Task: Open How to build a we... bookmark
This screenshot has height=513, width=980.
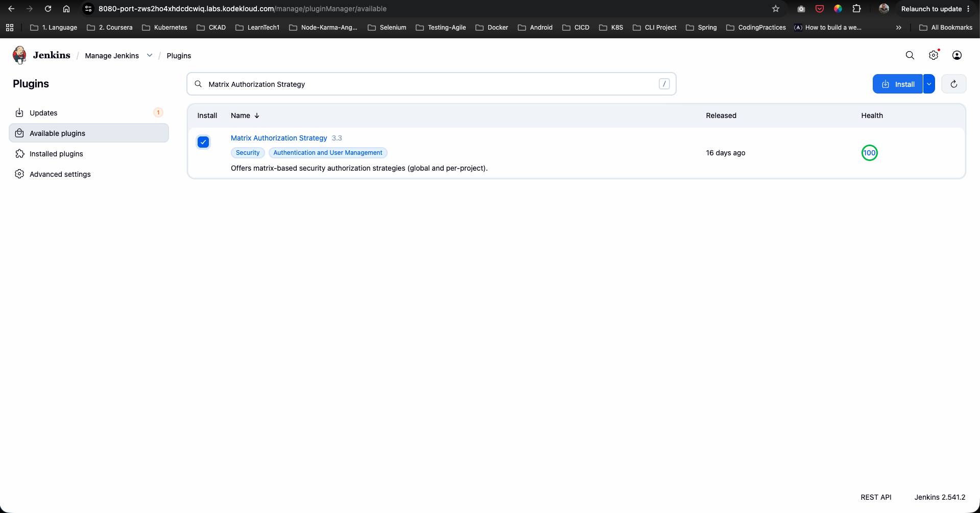Action: (x=828, y=28)
